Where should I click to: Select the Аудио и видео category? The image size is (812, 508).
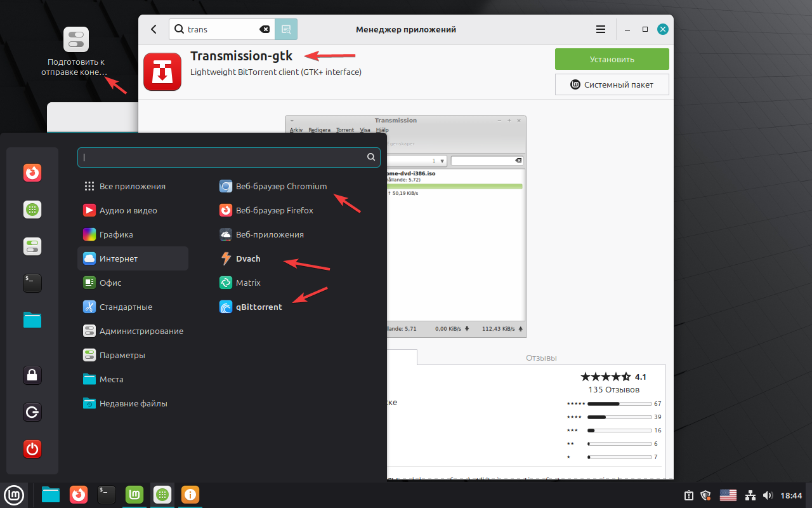pos(133,210)
